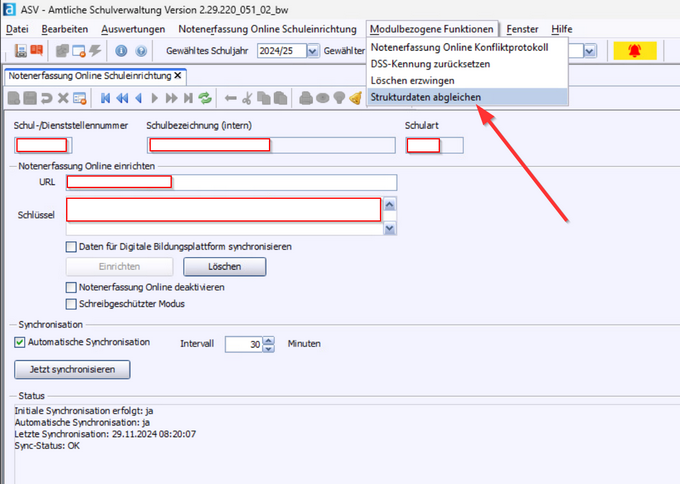Jump to first record with toolbar arrow
The height and width of the screenshot is (484, 680).
point(105,98)
